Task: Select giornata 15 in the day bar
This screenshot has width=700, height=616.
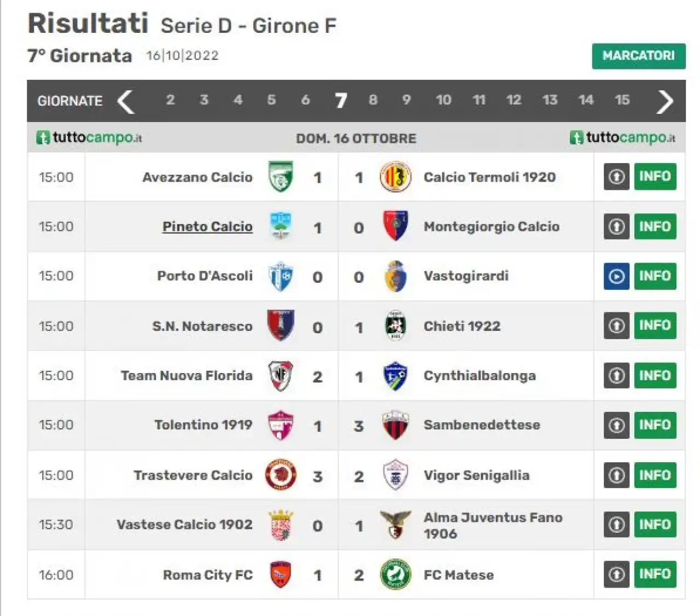Action: (x=622, y=100)
